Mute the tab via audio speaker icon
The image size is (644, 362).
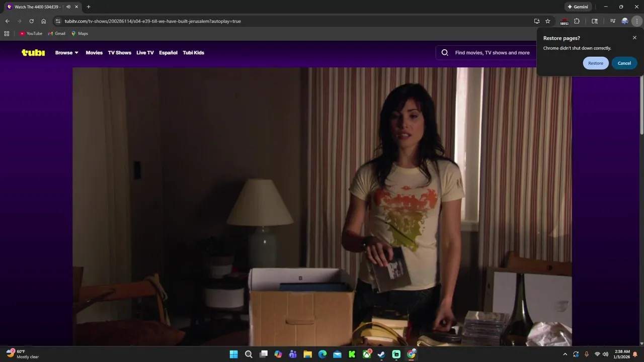68,7
